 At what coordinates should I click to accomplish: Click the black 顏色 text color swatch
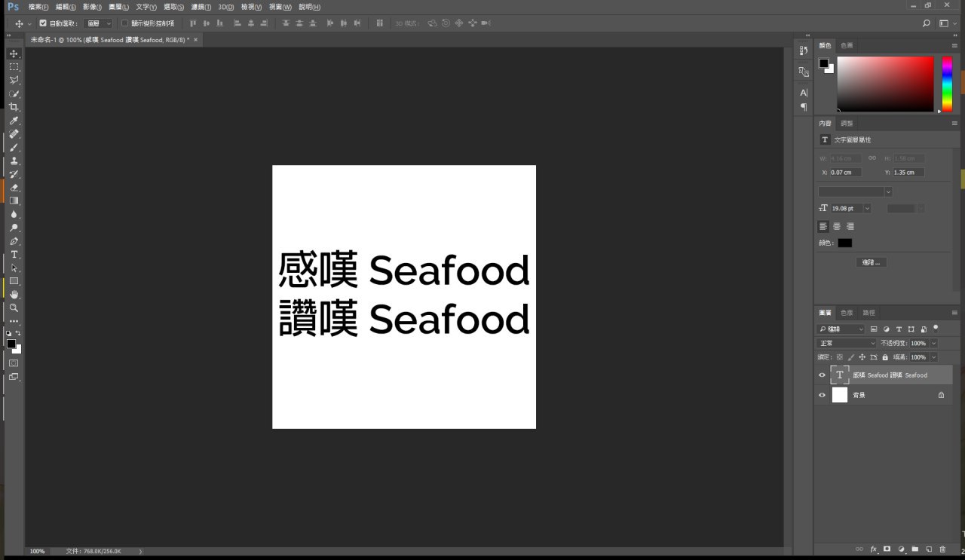844,243
